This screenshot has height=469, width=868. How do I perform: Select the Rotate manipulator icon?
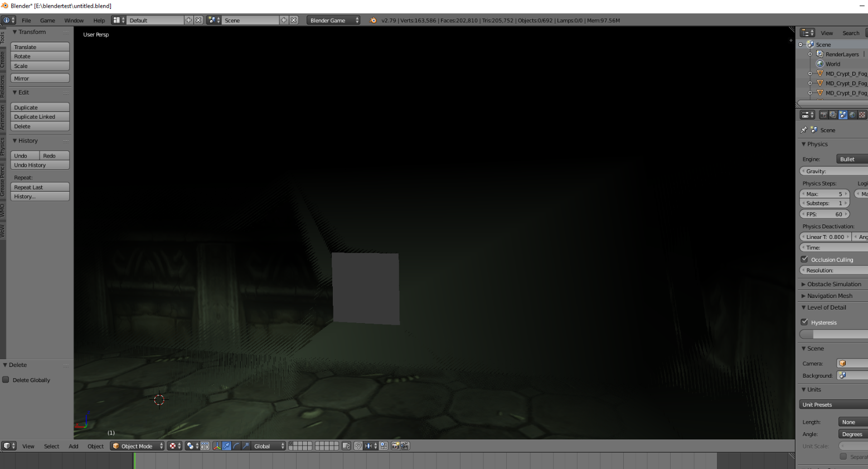236,446
